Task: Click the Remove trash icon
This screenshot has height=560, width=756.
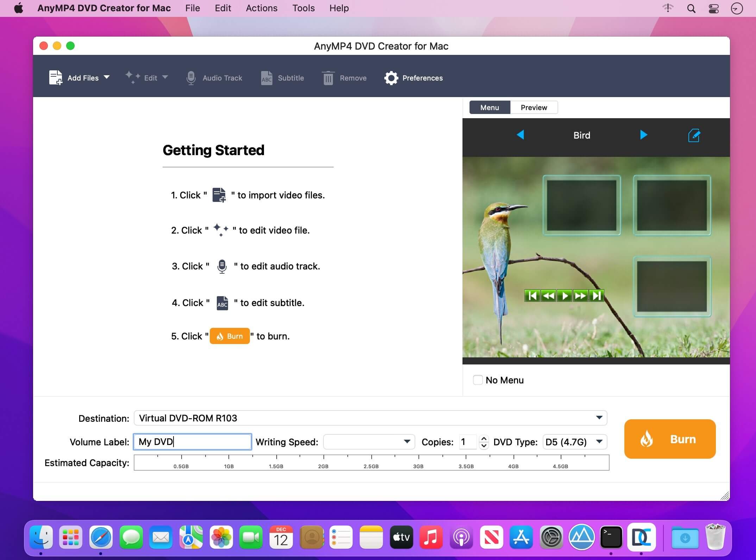Action: click(x=328, y=78)
